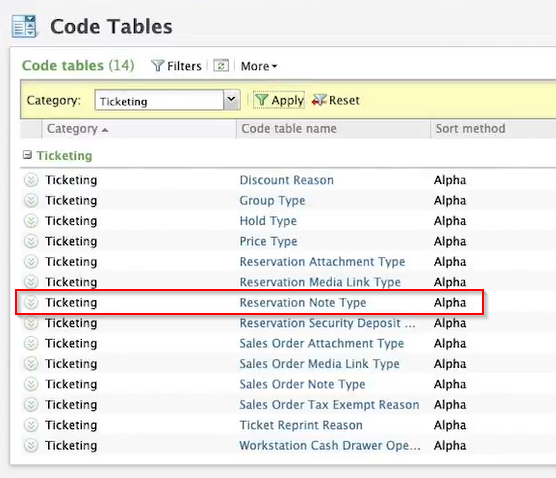Click the refresh list icon beside Filters
Screen dimensions: 556x478
[x=221, y=66]
